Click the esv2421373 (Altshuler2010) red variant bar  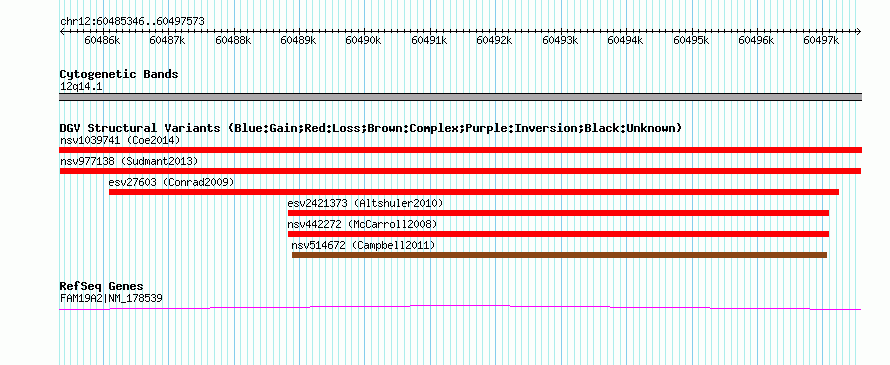[559, 213]
